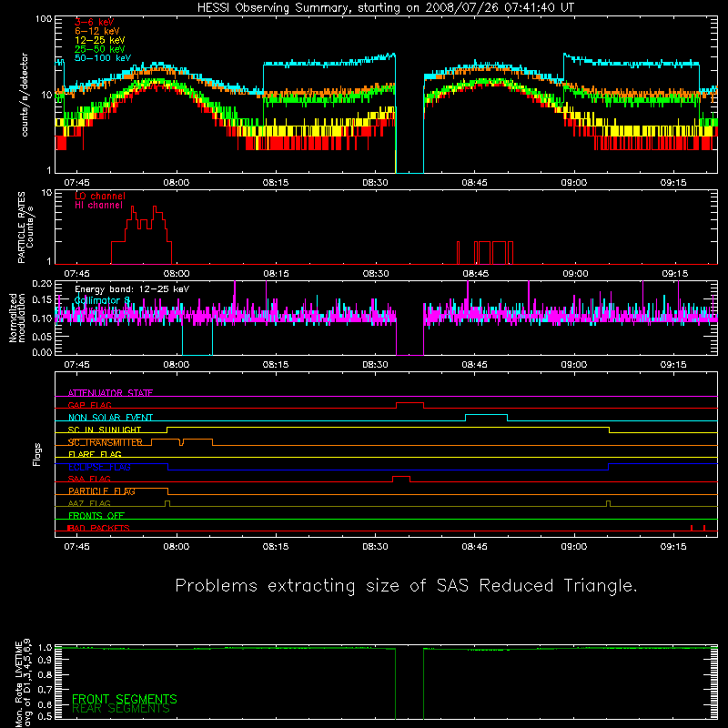Image resolution: width=728 pixels, height=728 pixels.
Task: Select the green 25-50 keV legend label
Action: (x=100, y=49)
